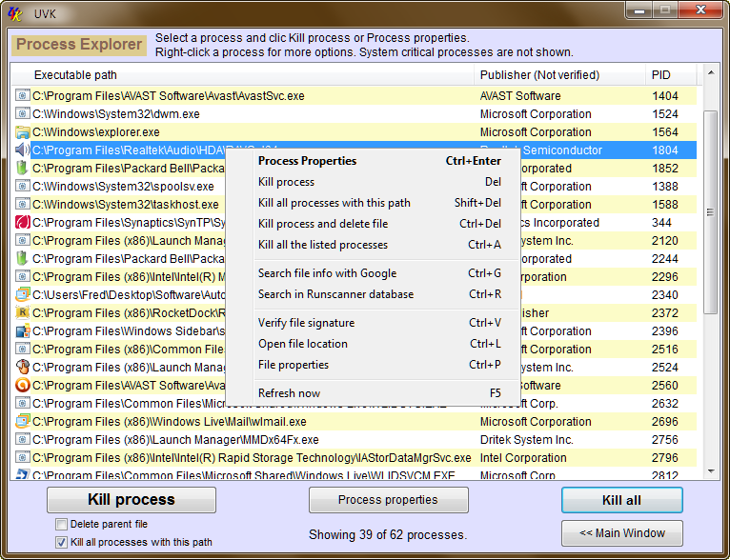Select the wlmail.exe process path
Image resolution: width=730 pixels, height=560 pixels.
(170, 422)
